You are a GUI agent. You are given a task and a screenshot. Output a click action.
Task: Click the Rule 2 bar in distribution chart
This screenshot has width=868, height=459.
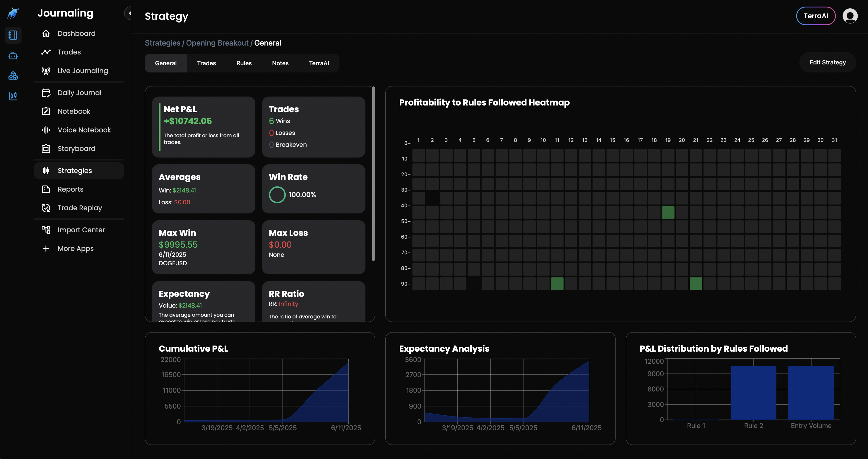[x=753, y=393]
